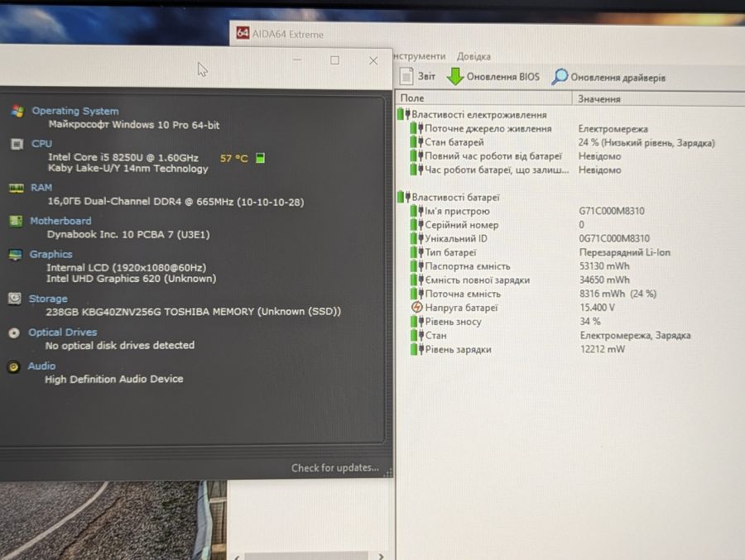The width and height of the screenshot is (745, 560).
Task: Select the Ім'я пристрою row
Action: click(x=570, y=211)
